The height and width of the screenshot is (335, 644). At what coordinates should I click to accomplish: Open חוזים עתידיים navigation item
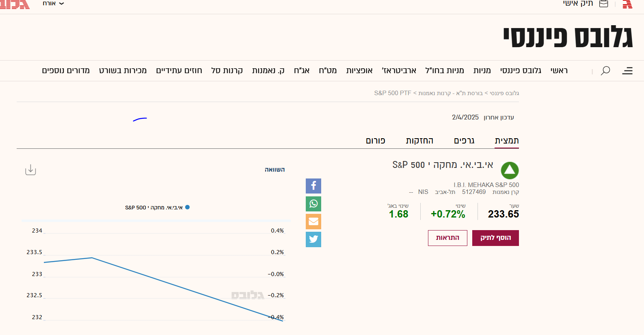(x=179, y=71)
